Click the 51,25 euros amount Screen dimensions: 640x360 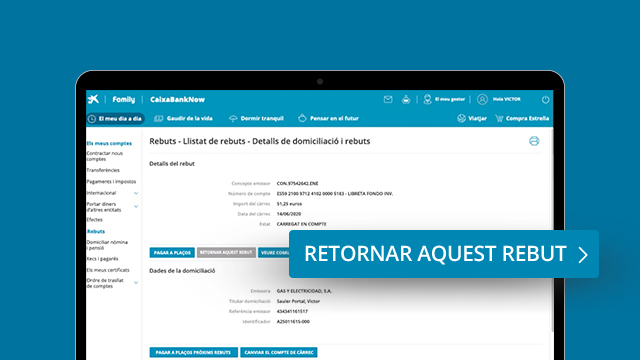289,204
